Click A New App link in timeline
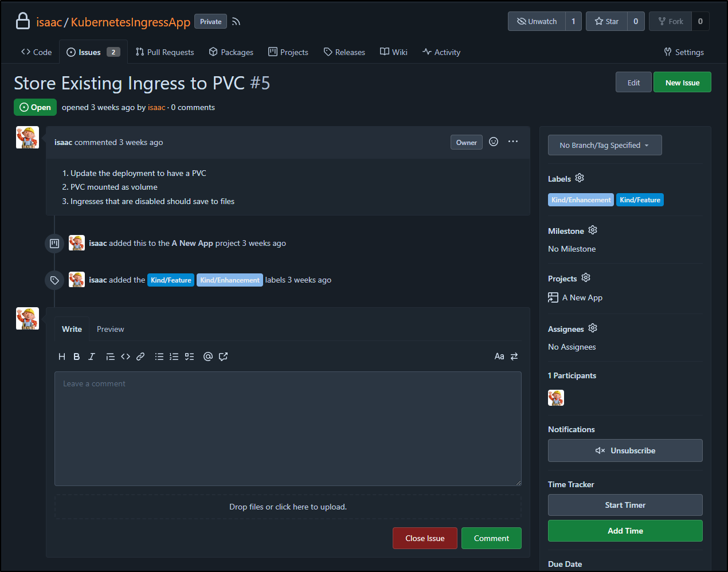This screenshot has width=728, height=572. (192, 243)
